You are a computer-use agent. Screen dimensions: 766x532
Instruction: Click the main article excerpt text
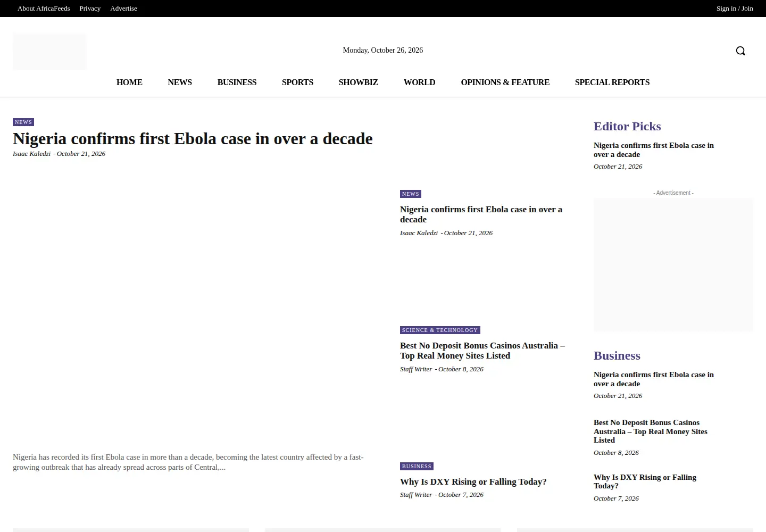(x=188, y=462)
